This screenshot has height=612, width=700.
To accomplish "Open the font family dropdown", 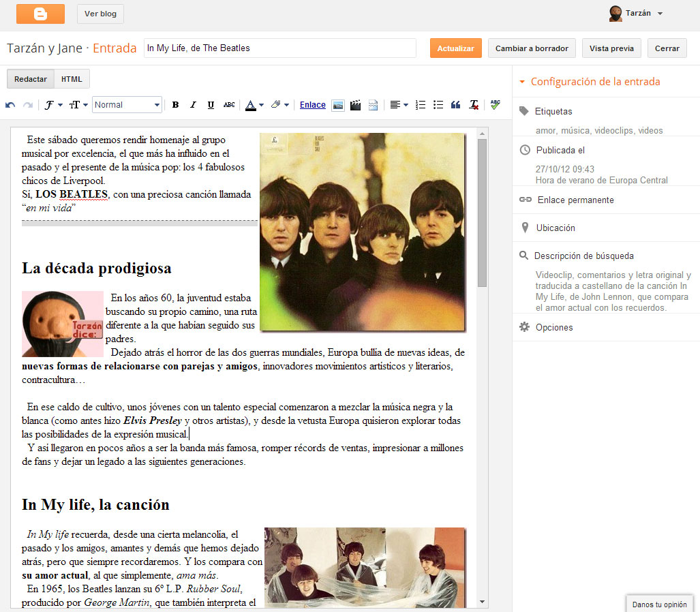I will (53, 105).
